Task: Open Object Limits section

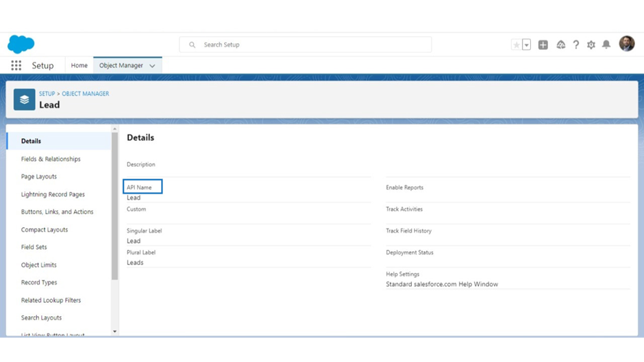Action: (x=39, y=265)
